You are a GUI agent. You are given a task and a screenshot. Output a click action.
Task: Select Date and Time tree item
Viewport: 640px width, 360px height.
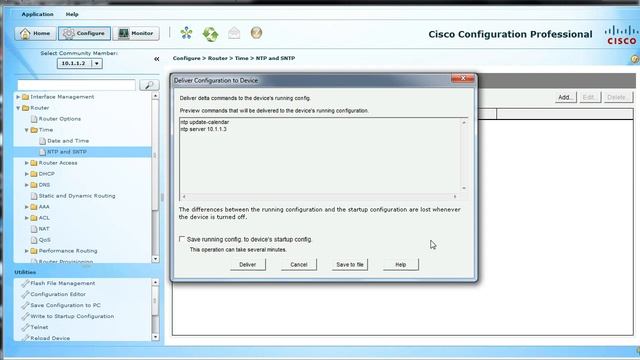coord(68,141)
